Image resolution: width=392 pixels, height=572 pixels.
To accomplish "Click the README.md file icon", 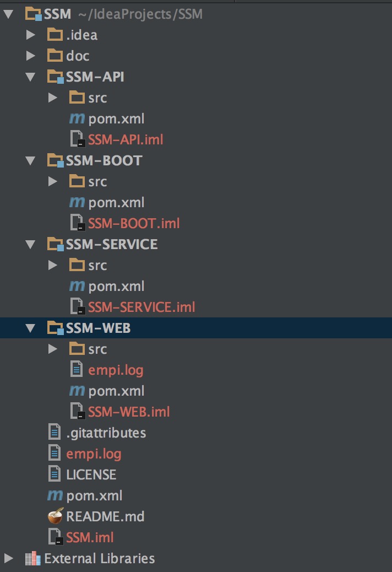I will [56, 516].
